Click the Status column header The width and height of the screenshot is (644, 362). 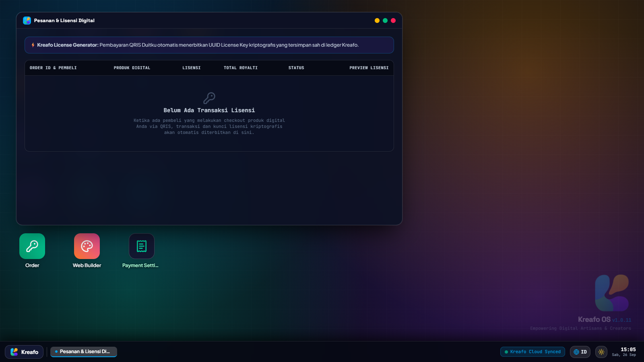click(x=296, y=68)
